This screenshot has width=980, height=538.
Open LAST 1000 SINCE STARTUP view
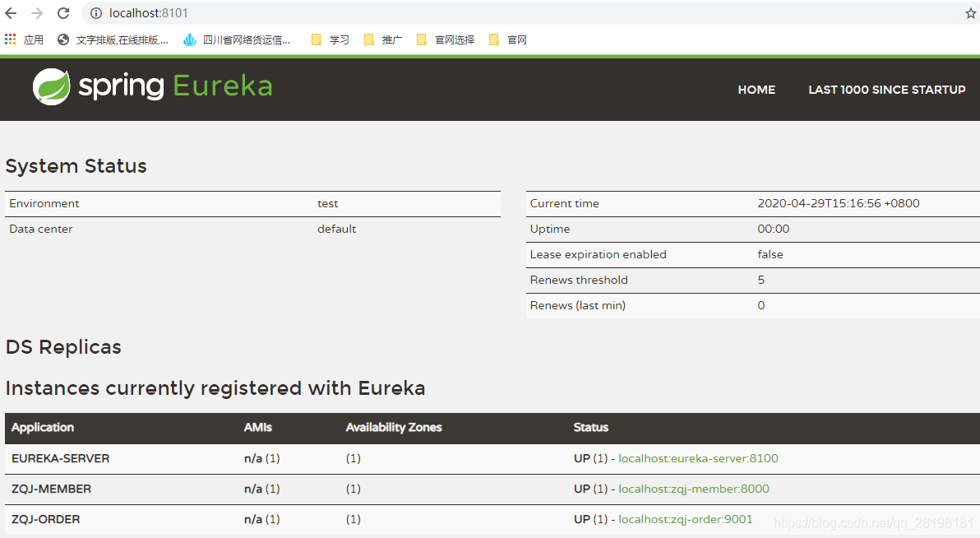pyautogui.click(x=887, y=90)
